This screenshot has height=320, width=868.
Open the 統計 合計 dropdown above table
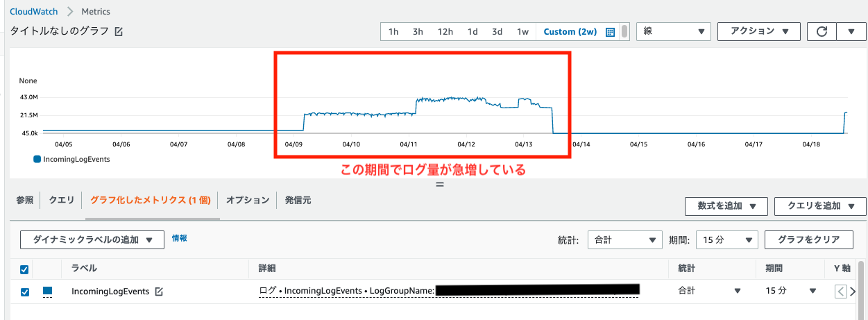click(625, 239)
